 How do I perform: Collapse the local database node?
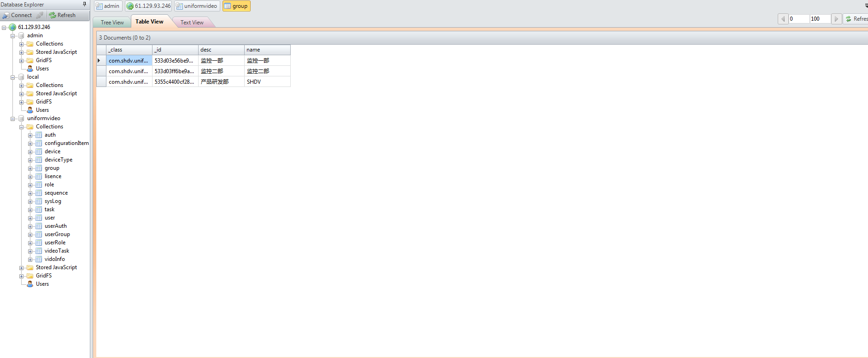[13, 77]
